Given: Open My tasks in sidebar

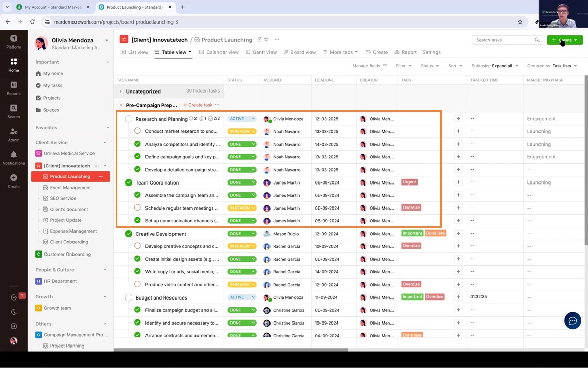Looking at the screenshot, I should tap(53, 86).
